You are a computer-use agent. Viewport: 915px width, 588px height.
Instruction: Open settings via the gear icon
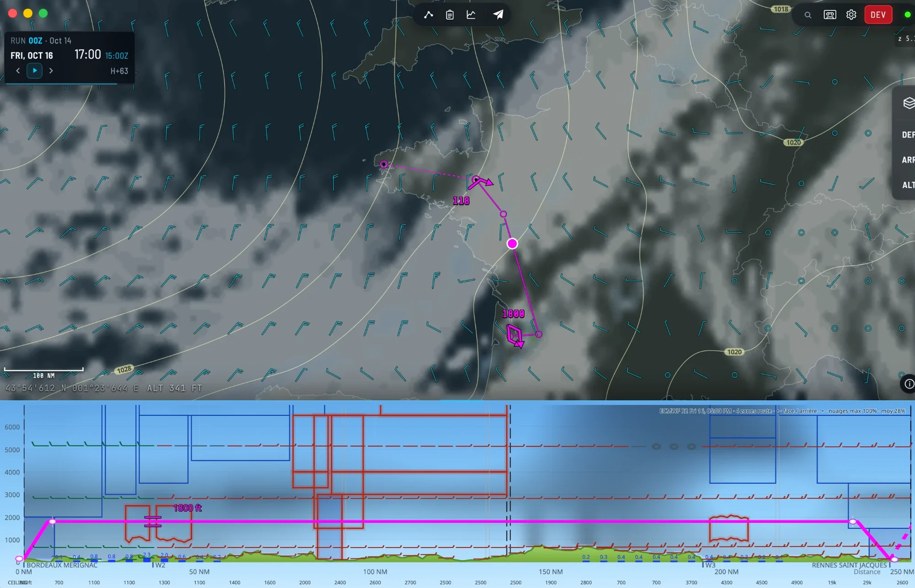[x=851, y=15]
